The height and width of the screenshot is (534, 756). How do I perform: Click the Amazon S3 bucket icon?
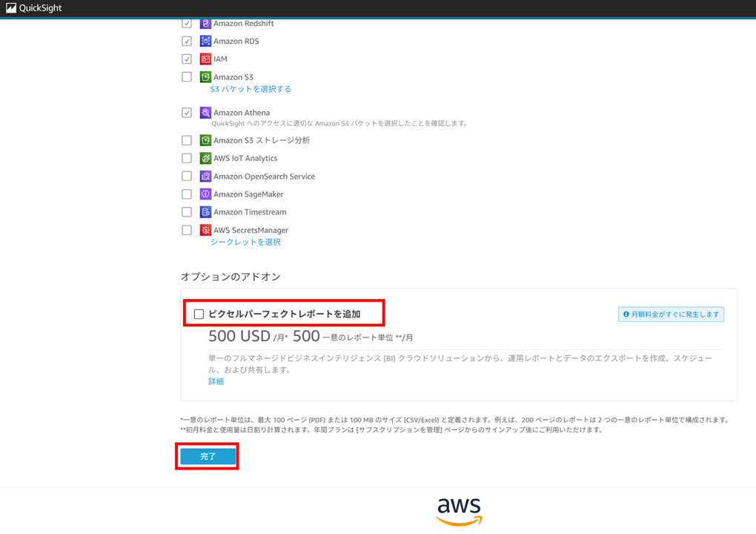[x=205, y=76]
